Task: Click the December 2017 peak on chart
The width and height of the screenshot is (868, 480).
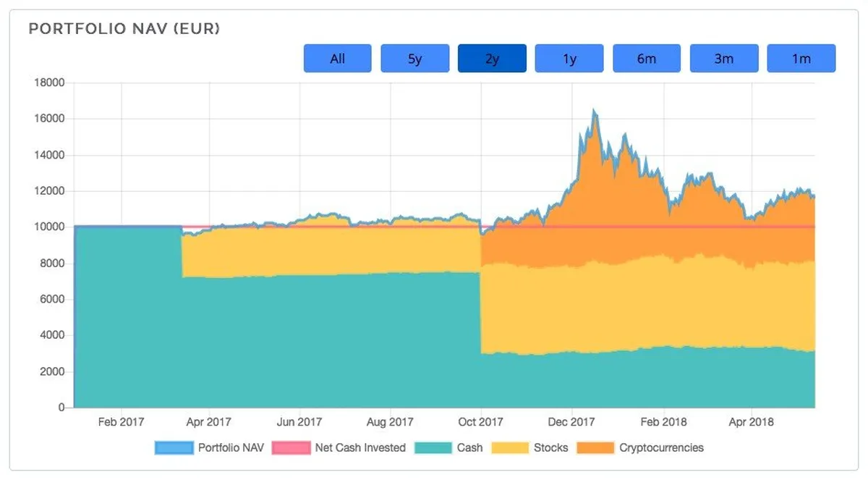Action: (594, 111)
